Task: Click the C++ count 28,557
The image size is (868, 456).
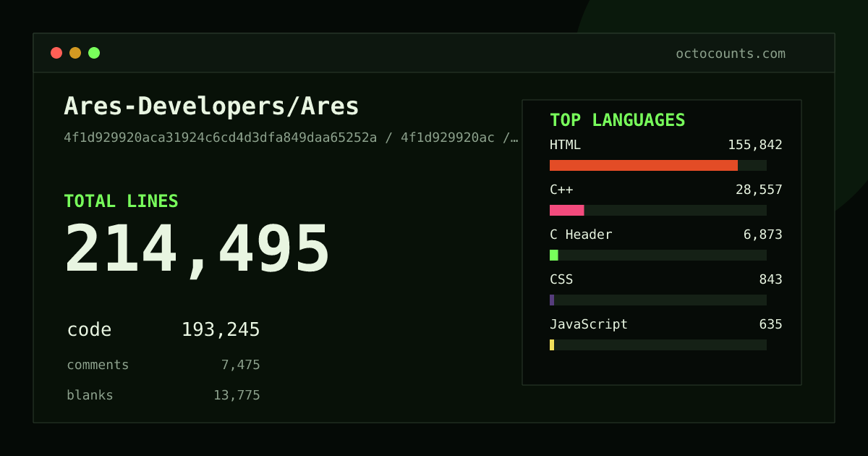Action: (759, 190)
